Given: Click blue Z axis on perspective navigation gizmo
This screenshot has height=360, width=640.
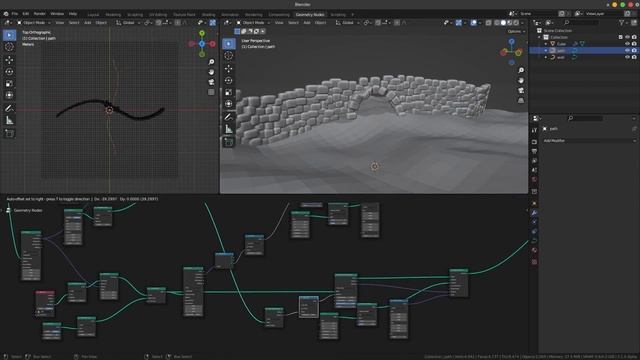Looking at the screenshot, I should tap(511, 42).
